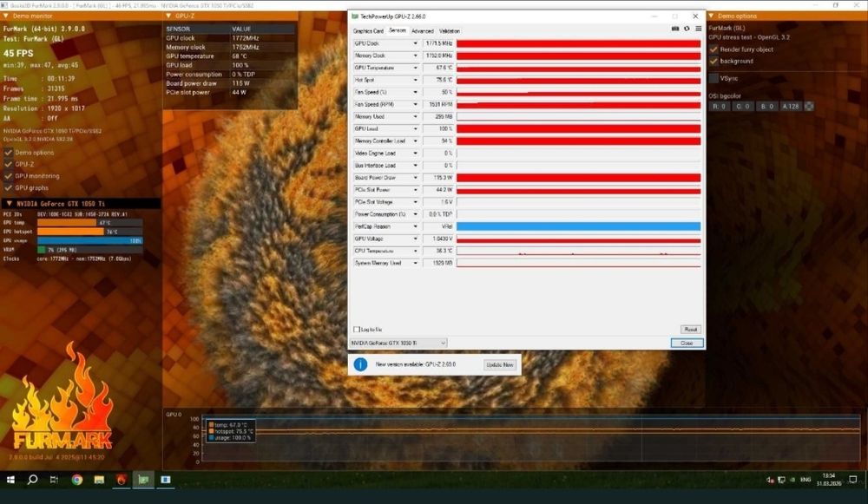
Task: Enable the VSync checkbox
Action: tap(713, 79)
